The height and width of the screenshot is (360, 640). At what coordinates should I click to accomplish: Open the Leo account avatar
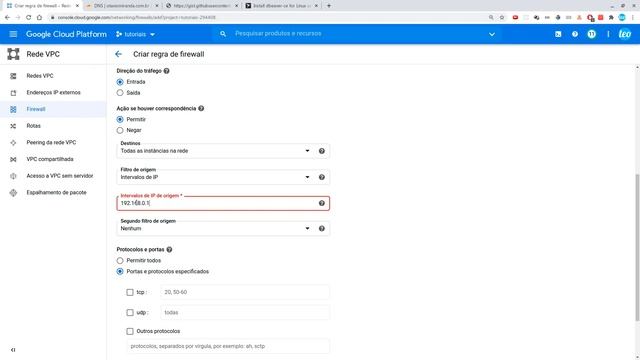[624, 34]
